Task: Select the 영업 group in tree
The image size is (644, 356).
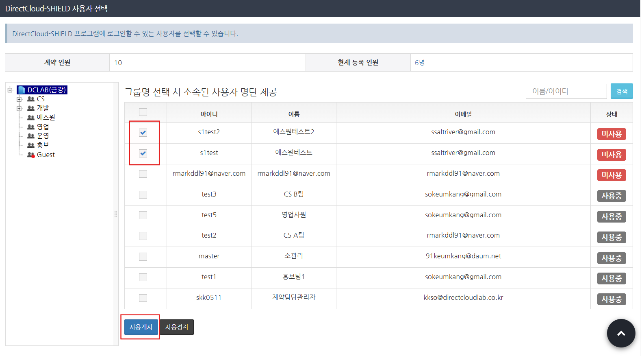Action: [43, 127]
